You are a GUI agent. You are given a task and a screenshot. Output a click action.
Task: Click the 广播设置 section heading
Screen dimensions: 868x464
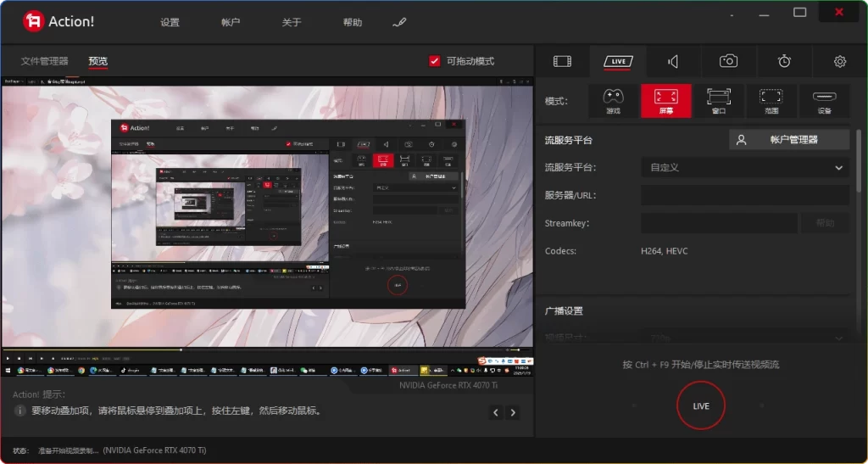564,311
